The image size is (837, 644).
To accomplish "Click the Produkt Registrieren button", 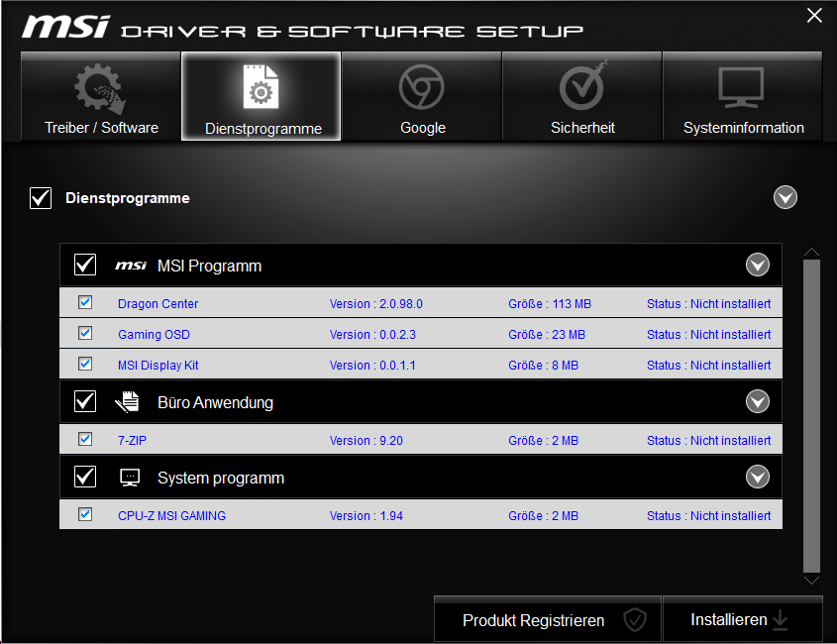I will coord(548,619).
